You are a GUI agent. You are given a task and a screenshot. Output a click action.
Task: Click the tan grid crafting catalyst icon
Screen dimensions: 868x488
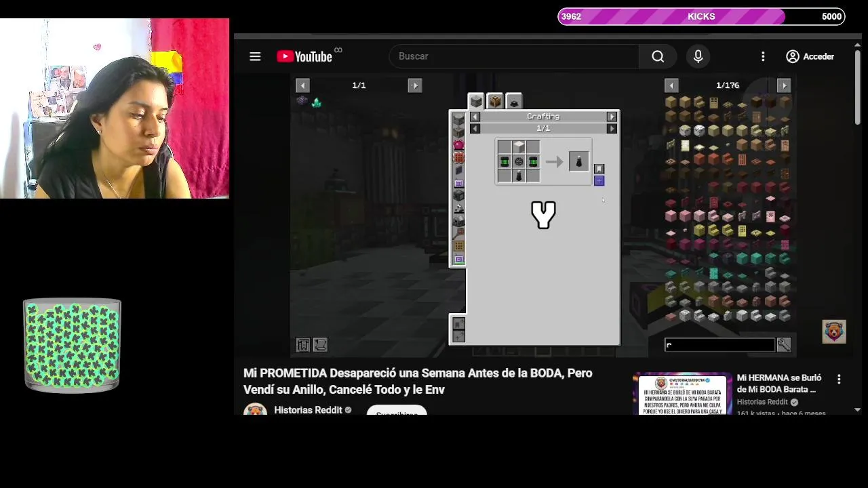(x=458, y=246)
